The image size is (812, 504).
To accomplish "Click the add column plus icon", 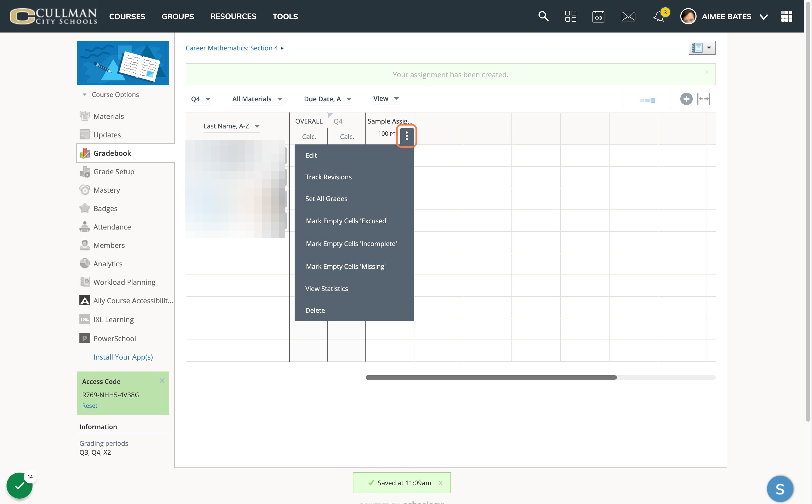I will [x=686, y=99].
